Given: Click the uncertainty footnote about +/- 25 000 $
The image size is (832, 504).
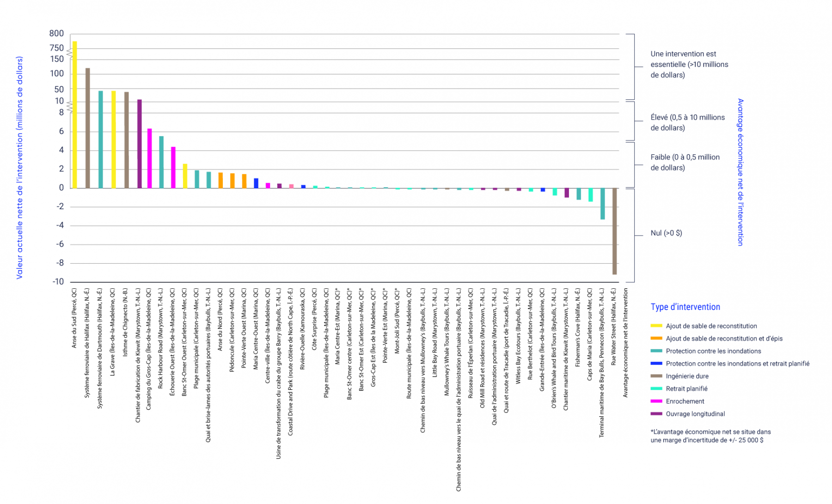Looking at the screenshot, I should pos(710,436).
